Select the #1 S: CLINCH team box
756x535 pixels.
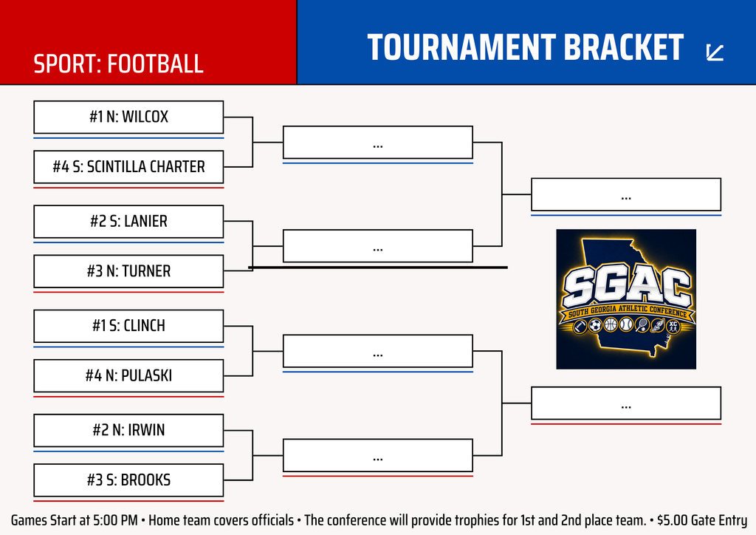[128, 326]
